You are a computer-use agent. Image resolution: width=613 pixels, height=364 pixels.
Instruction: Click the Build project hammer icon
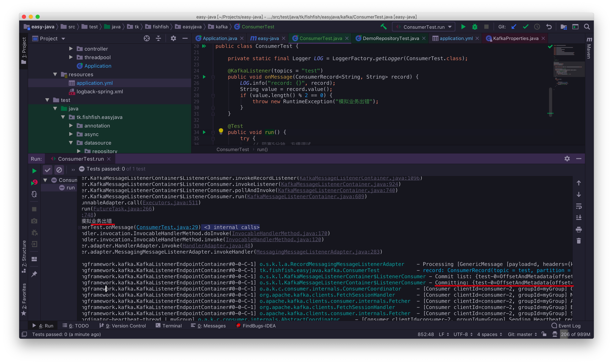click(x=383, y=27)
